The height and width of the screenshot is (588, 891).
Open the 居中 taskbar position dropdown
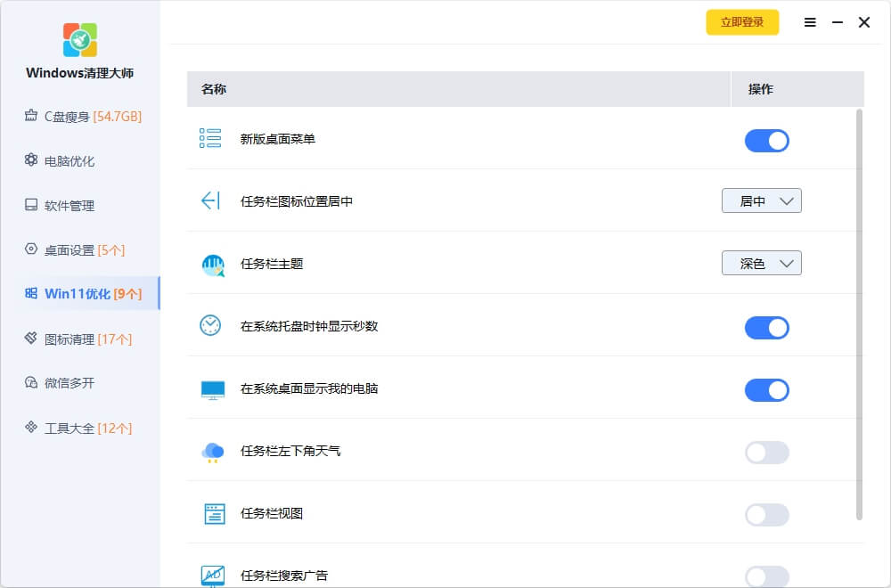[x=761, y=201]
